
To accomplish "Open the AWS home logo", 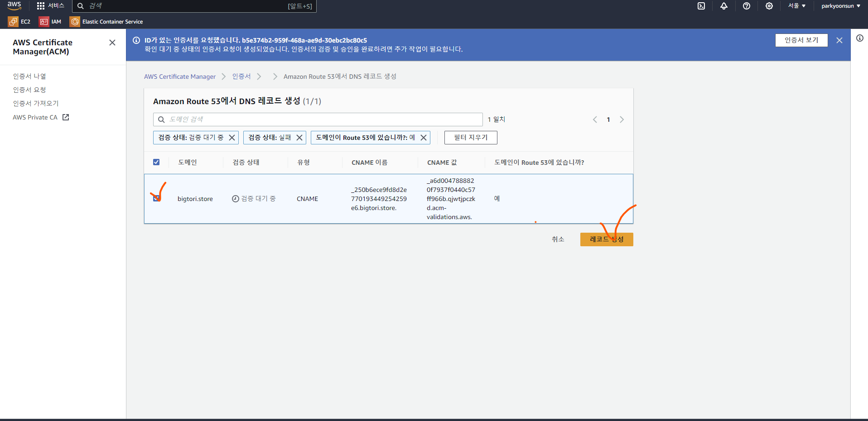I will click(14, 5).
